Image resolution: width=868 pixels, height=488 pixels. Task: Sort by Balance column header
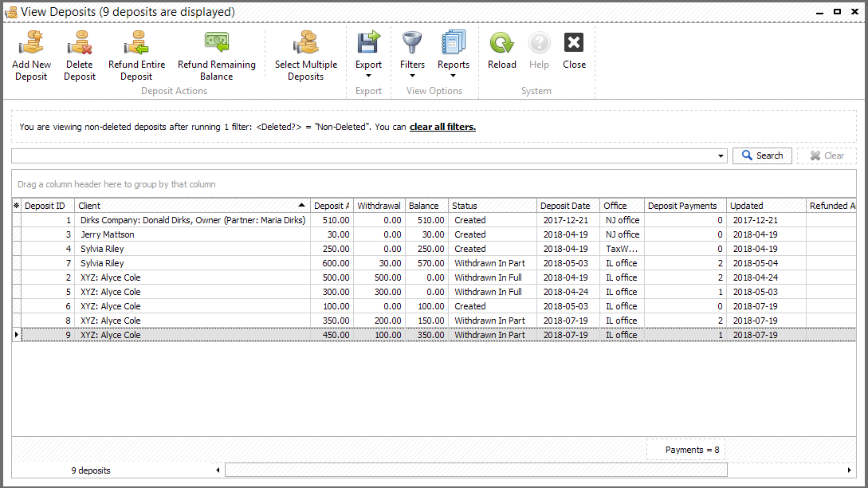point(426,206)
